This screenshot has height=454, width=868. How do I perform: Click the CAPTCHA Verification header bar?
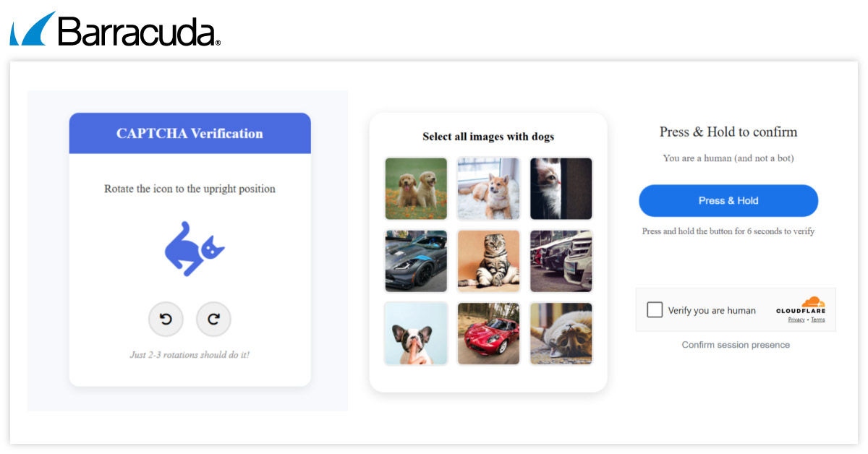click(190, 134)
